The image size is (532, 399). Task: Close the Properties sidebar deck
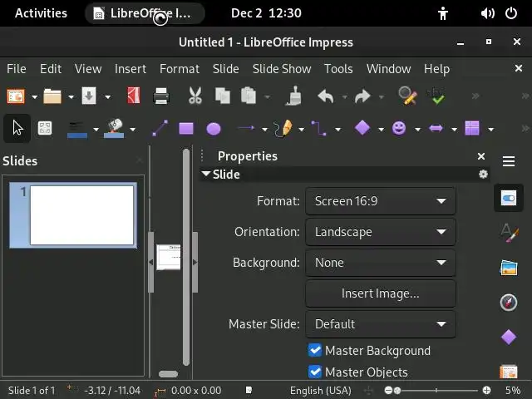coord(481,156)
